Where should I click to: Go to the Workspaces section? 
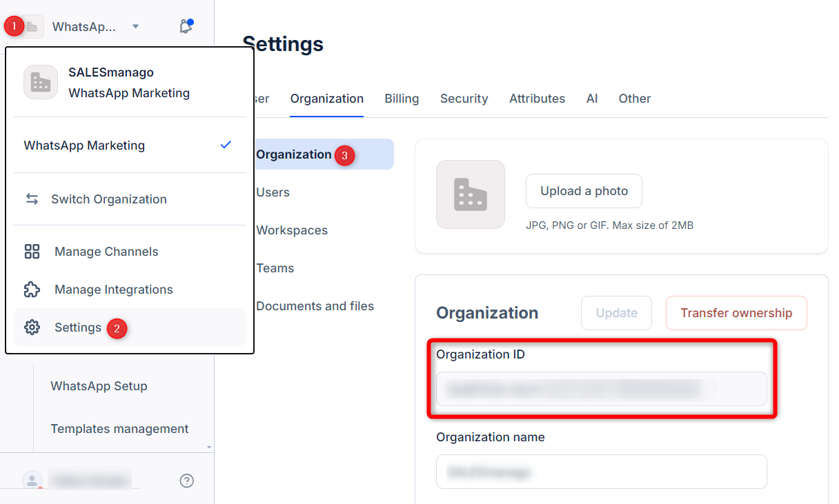(292, 230)
